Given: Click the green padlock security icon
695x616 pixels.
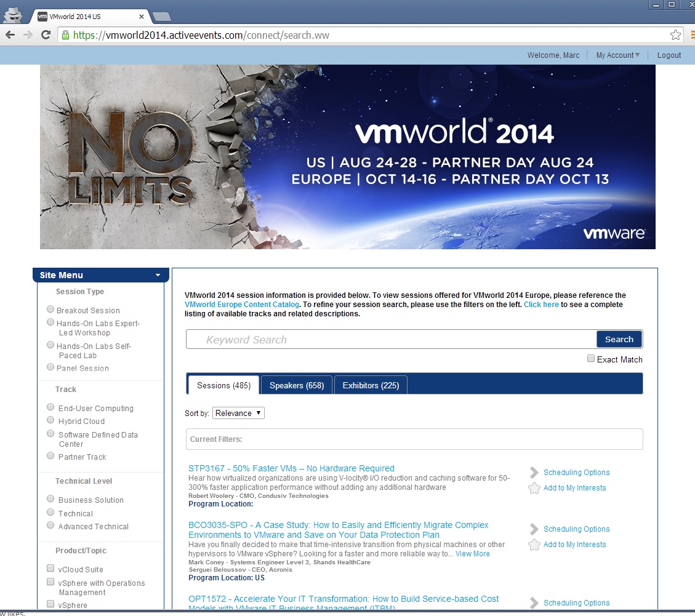Looking at the screenshot, I should [65, 35].
